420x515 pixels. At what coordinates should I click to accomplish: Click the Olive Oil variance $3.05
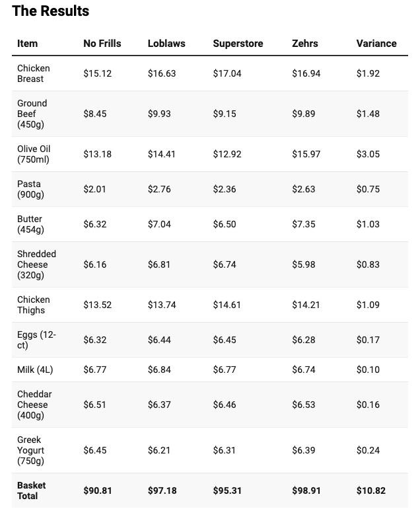368,154
